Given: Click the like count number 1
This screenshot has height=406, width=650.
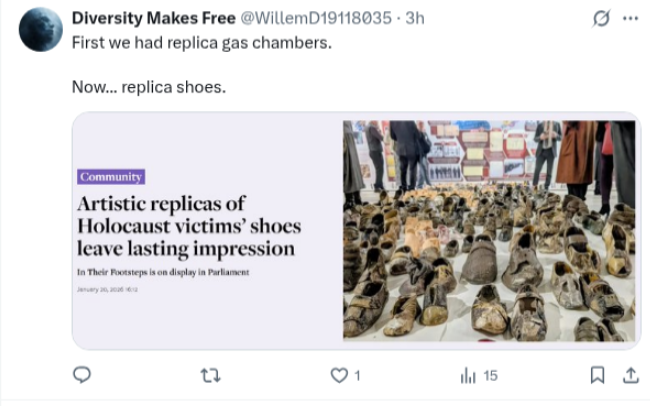Looking at the screenshot, I should [357, 376].
